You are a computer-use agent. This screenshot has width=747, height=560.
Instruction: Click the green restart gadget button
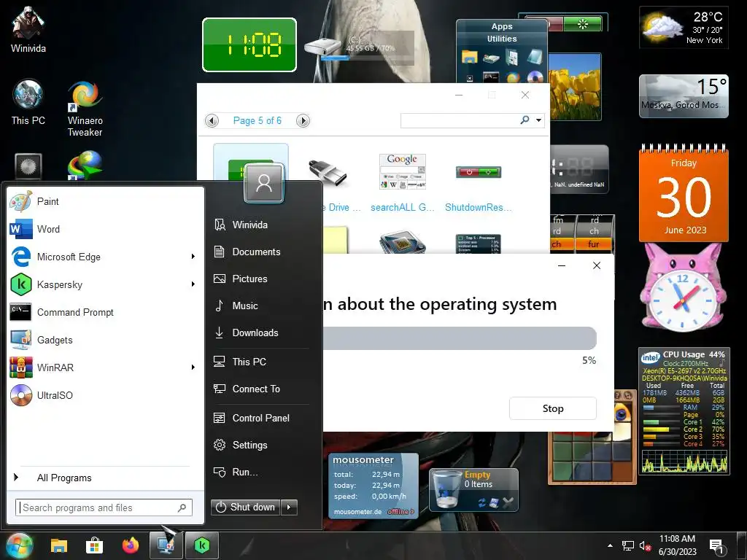583,24
